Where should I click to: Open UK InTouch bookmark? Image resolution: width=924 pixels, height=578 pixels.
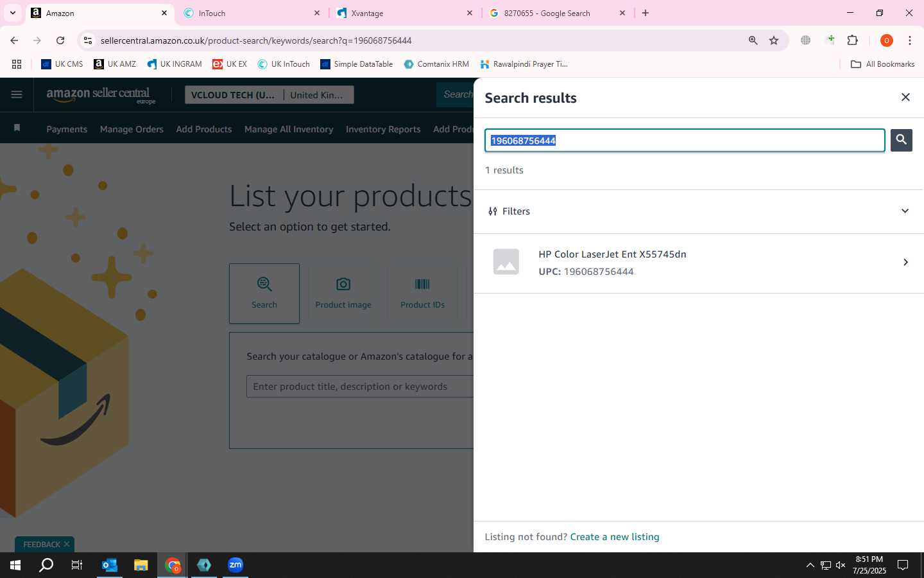tap(284, 64)
